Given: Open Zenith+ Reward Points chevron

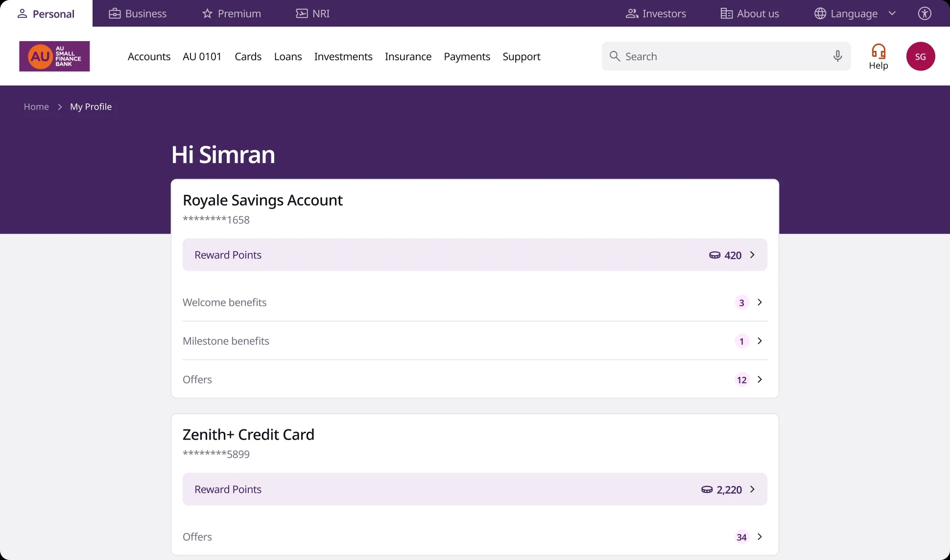Looking at the screenshot, I should click(753, 489).
